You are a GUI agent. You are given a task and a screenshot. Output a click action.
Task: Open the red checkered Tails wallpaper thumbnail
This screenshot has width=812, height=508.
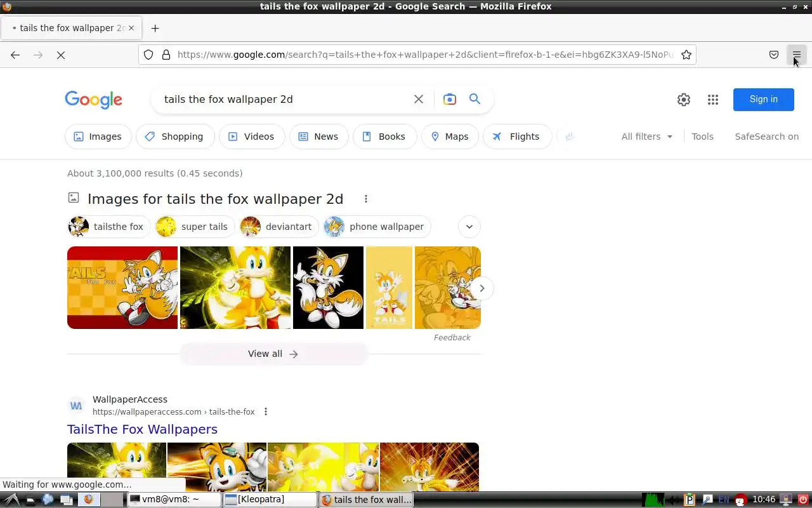(x=122, y=288)
